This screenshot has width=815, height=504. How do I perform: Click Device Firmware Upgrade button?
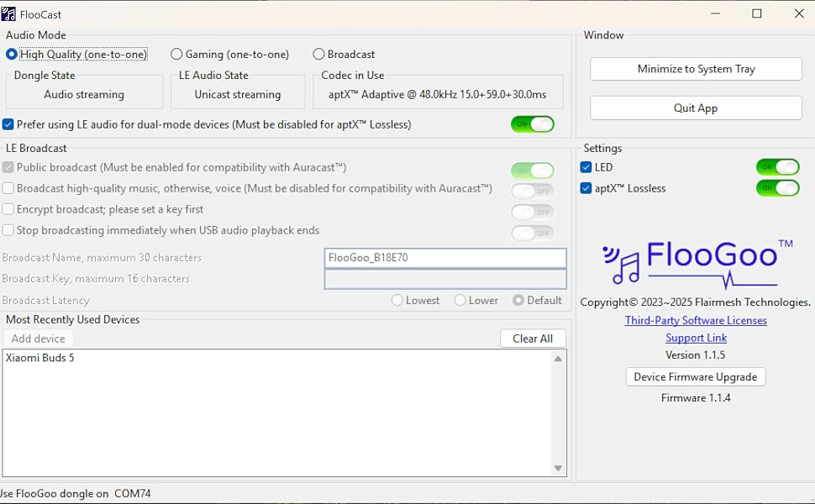pyautogui.click(x=696, y=377)
